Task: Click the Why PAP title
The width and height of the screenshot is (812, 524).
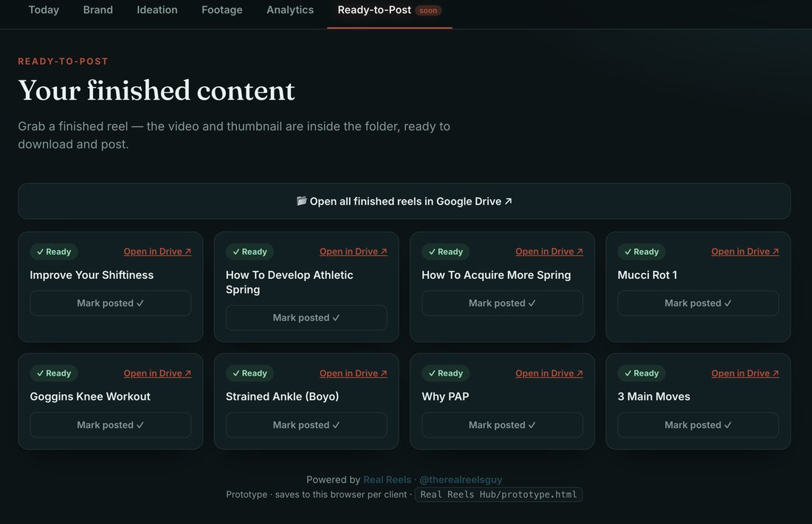Action: click(x=445, y=396)
